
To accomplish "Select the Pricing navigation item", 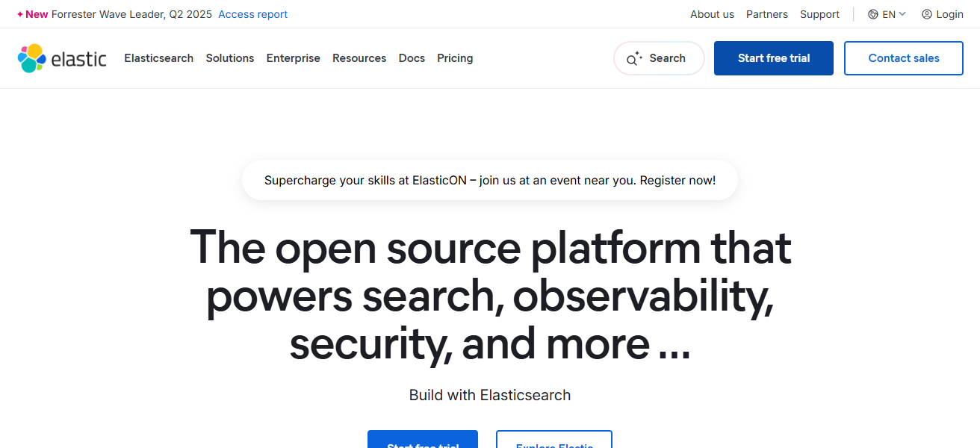I will (x=455, y=58).
